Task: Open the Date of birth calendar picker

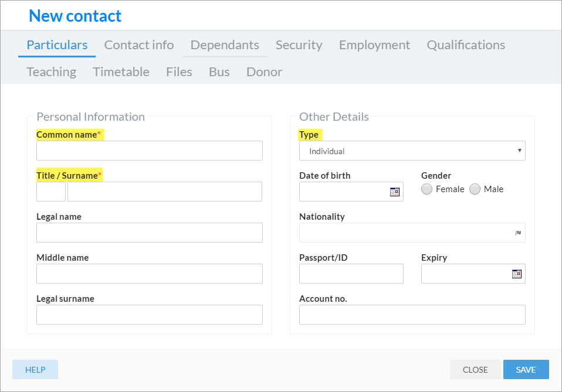Action: [x=395, y=192]
